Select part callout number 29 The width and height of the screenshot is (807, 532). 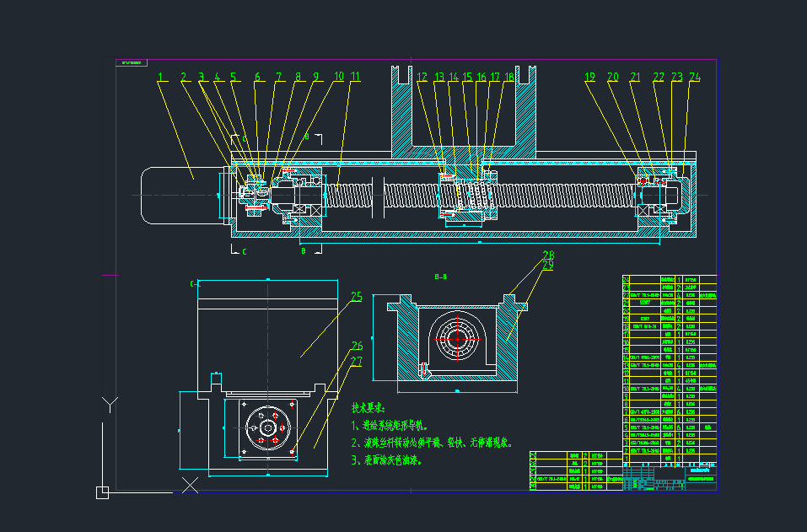(548, 266)
